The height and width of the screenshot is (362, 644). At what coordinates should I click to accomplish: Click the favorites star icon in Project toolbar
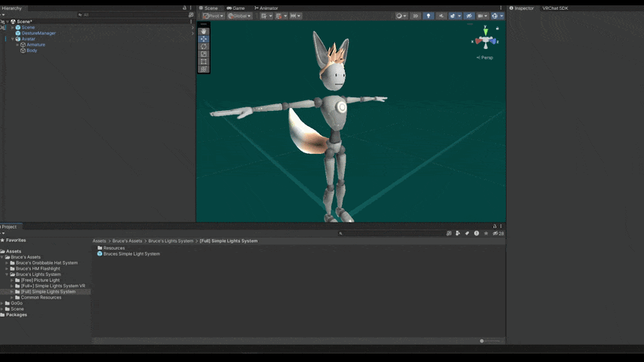click(486, 233)
